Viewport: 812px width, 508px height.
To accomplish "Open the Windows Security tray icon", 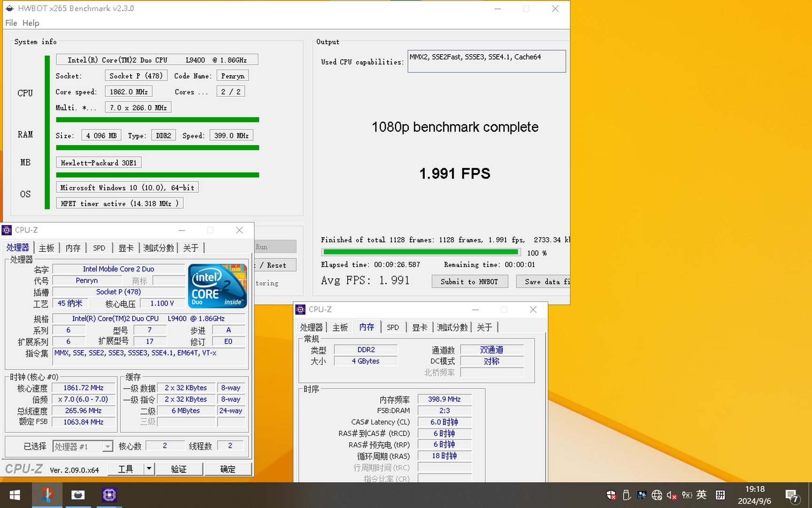I will (611, 495).
